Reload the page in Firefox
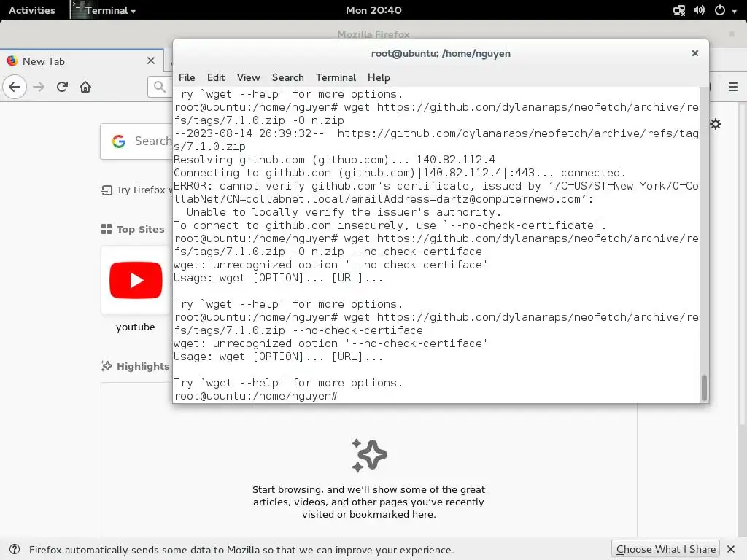747x560 pixels. tap(62, 87)
